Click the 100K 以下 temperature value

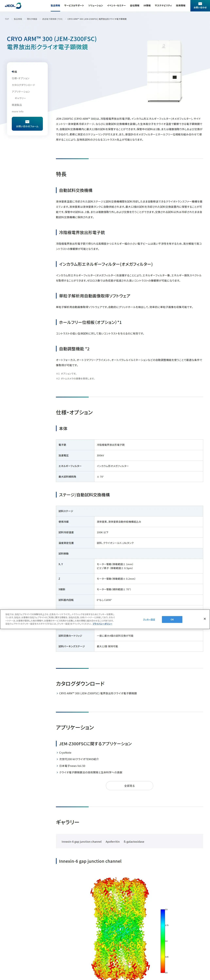click(103, 532)
